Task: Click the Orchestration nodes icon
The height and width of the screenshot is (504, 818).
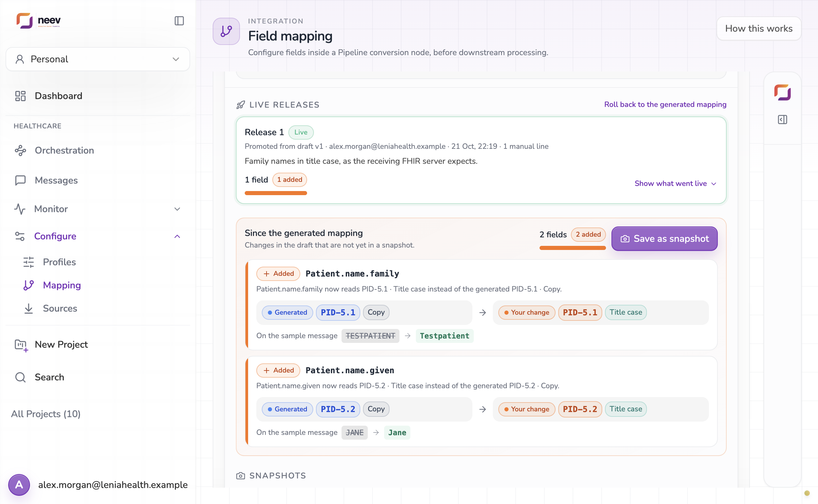Action: click(20, 151)
